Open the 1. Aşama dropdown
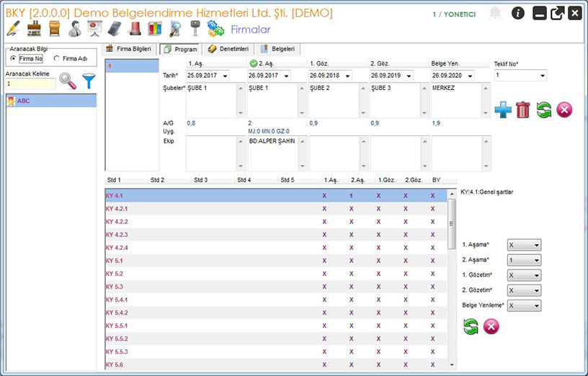Image resolution: width=588 pixels, height=376 pixels. click(x=524, y=245)
